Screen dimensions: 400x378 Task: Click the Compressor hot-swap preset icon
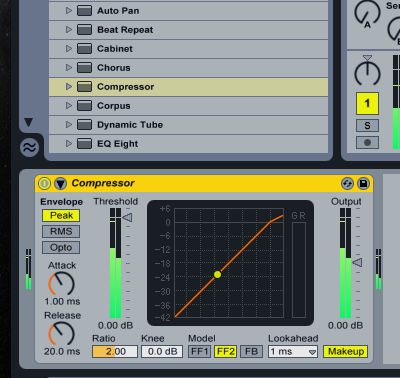(x=347, y=184)
